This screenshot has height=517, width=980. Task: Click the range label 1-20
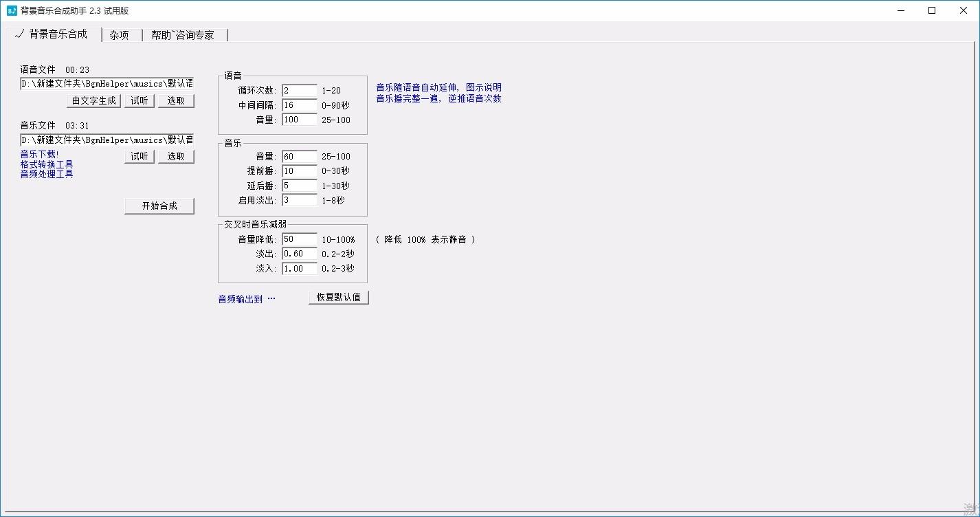pyautogui.click(x=331, y=91)
